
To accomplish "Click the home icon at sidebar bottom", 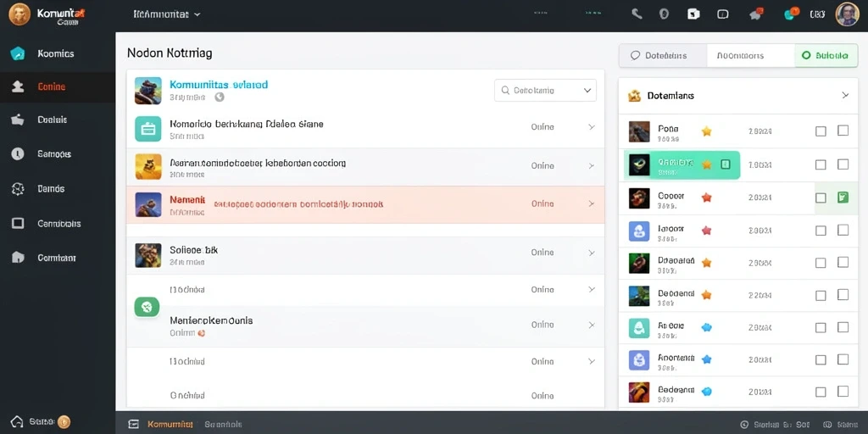I will click(17, 422).
